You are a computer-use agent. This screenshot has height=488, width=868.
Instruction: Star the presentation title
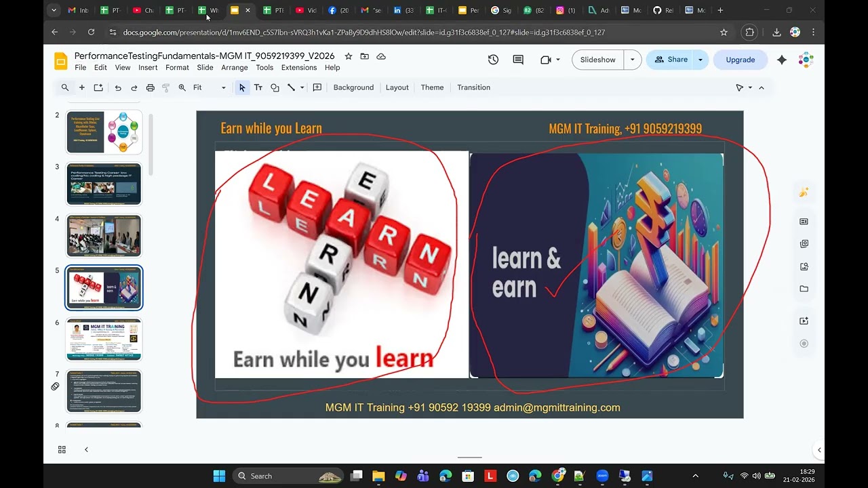[x=349, y=56]
